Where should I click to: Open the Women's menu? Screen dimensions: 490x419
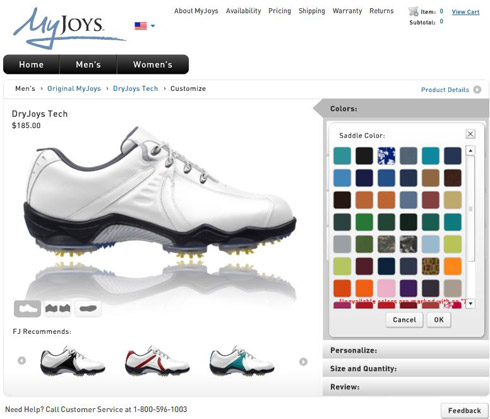pyautogui.click(x=153, y=64)
